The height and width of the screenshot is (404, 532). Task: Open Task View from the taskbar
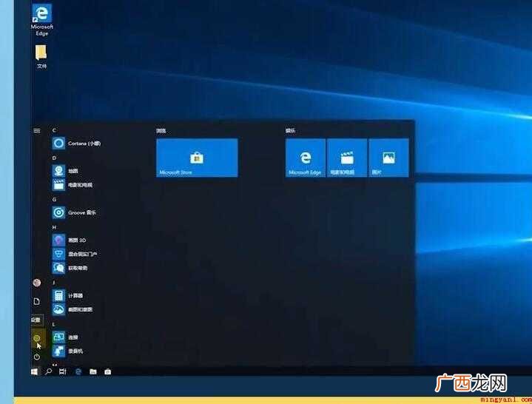tap(63, 371)
